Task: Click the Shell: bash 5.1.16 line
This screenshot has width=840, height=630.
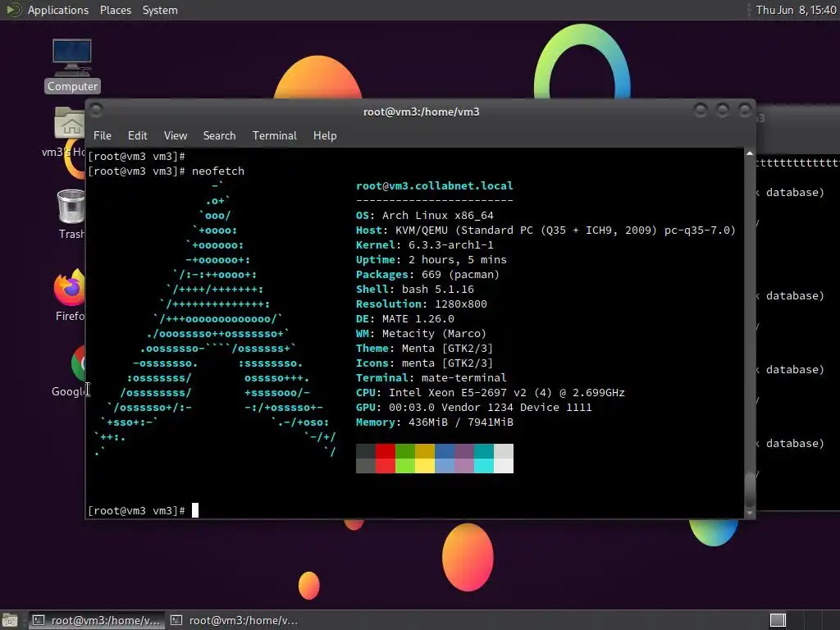Action: (414, 290)
